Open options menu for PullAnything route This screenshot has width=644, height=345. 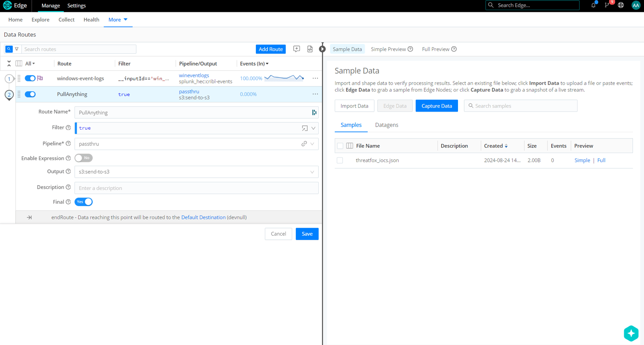tap(315, 94)
